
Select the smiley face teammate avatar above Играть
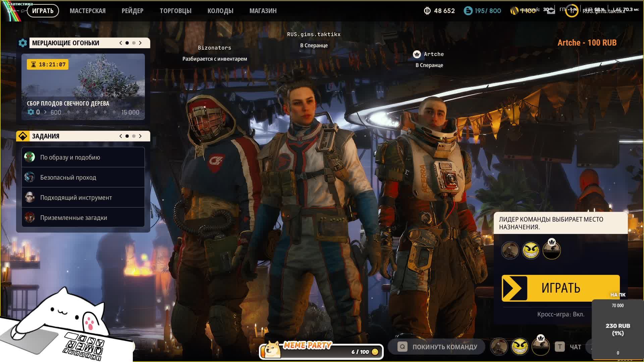531,250
